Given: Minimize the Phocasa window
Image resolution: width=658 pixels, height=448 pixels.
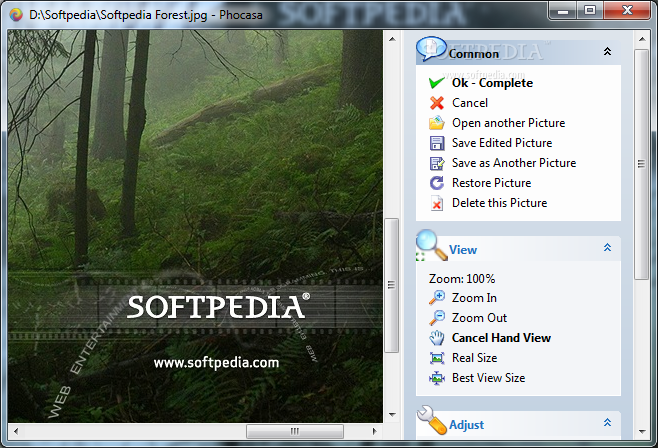Looking at the screenshot, I should 563,10.
